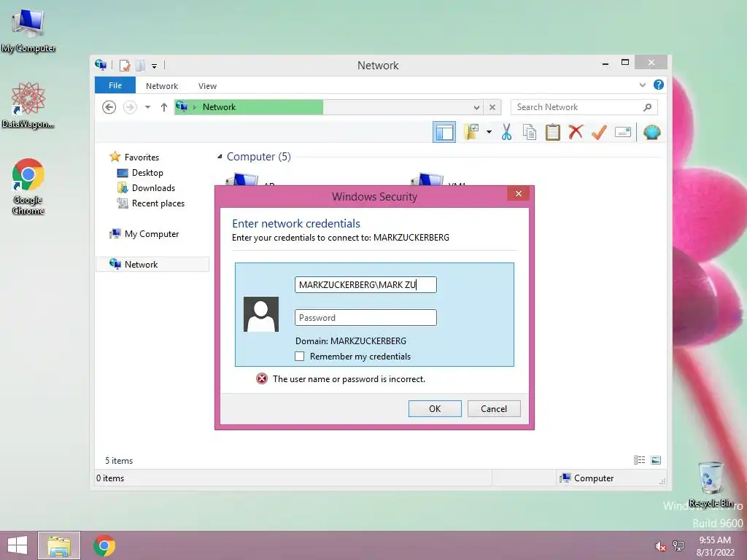Image resolution: width=747 pixels, height=560 pixels.
Task: Click the Network window title bar icon
Action: coord(101,65)
